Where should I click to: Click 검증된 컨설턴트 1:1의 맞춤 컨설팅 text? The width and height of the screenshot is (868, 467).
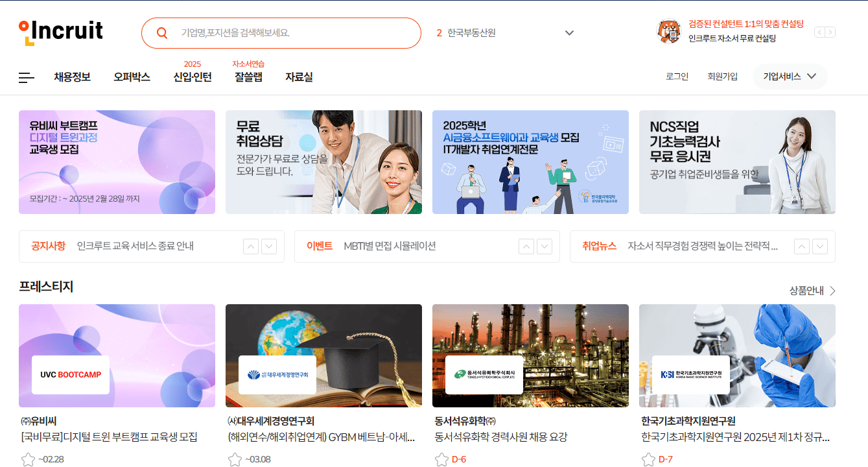coord(746,24)
